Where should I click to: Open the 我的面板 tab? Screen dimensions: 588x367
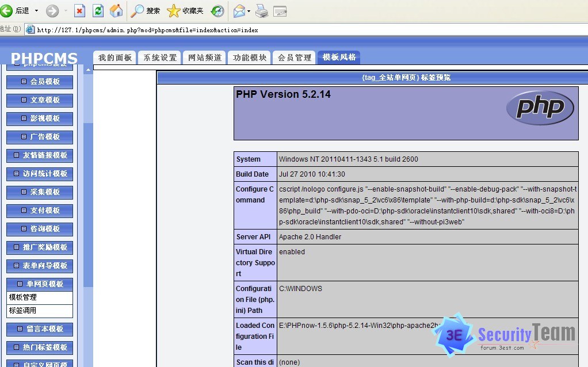pyautogui.click(x=115, y=58)
